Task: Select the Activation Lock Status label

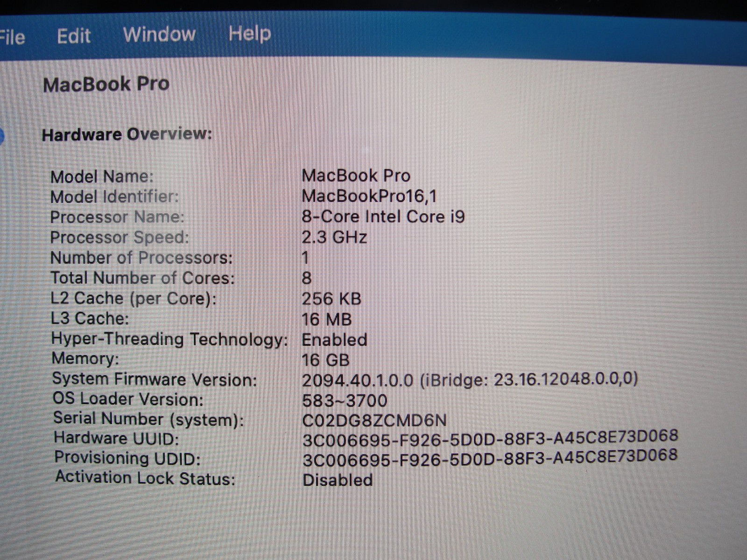Action: [146, 478]
